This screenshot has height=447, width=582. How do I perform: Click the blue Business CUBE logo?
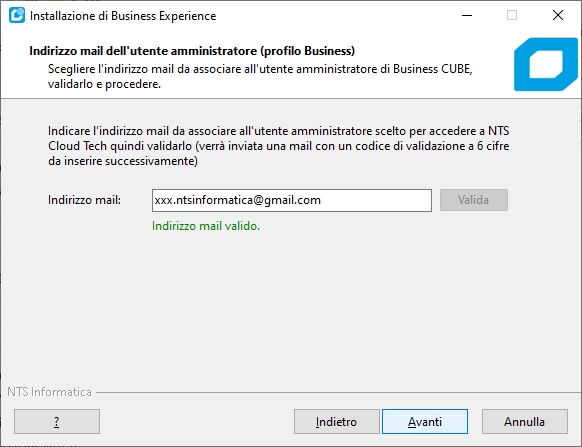coord(546,64)
